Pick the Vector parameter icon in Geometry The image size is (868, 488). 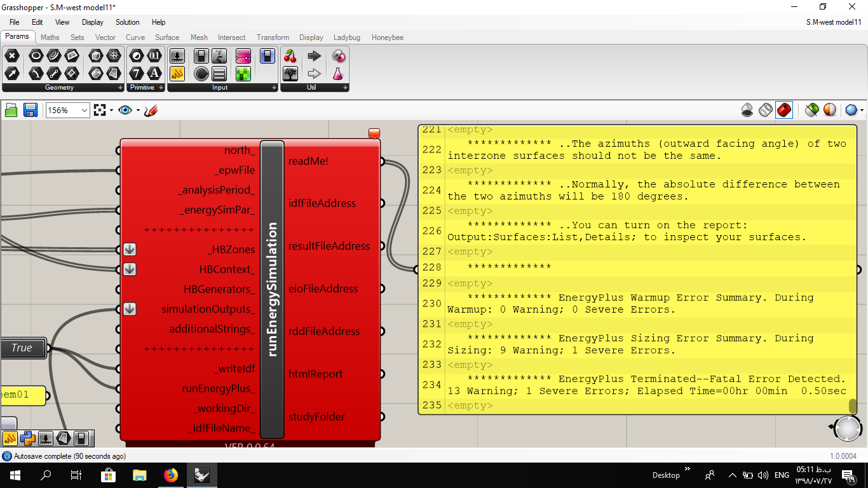point(12,74)
